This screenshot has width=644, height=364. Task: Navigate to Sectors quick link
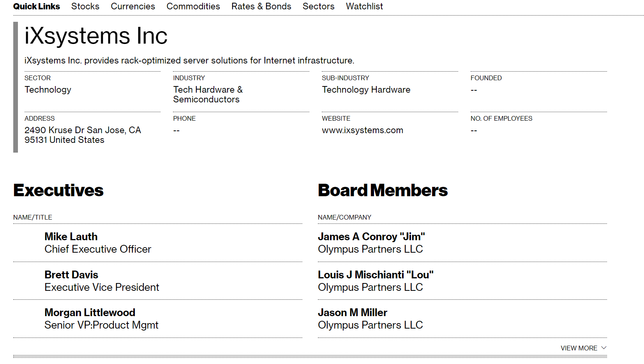point(318,6)
